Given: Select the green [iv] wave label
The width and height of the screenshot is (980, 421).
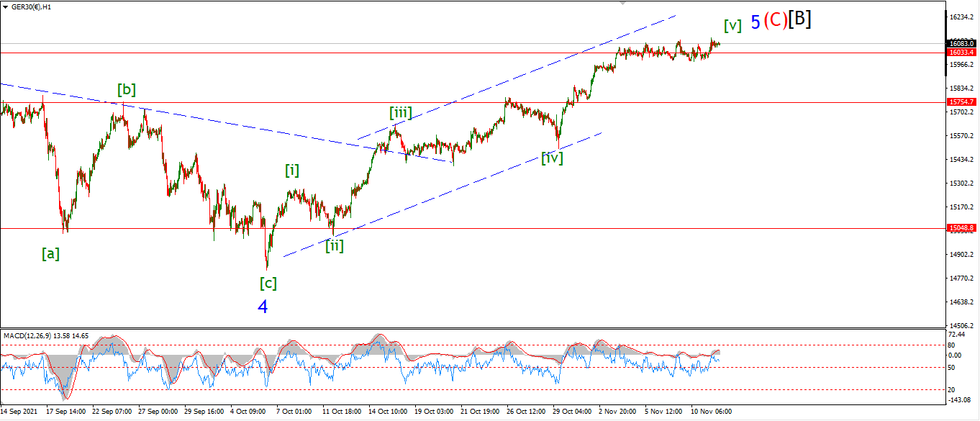Looking at the screenshot, I should [552, 158].
